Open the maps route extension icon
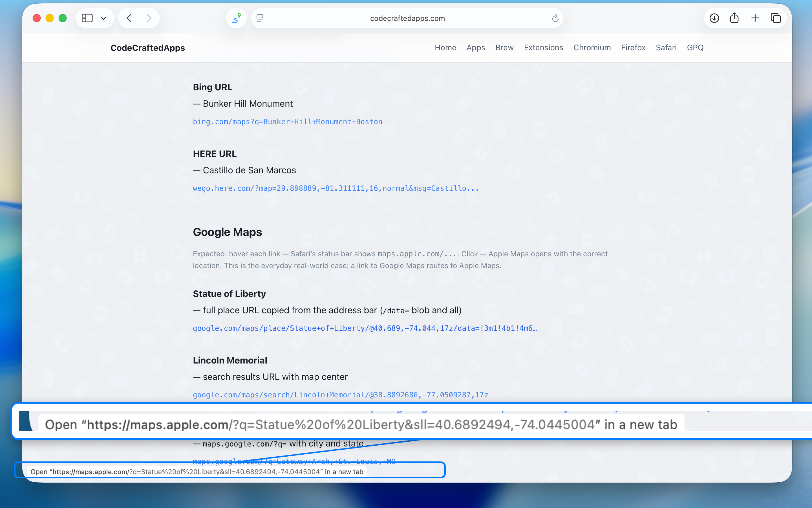812x508 pixels. 237,18
